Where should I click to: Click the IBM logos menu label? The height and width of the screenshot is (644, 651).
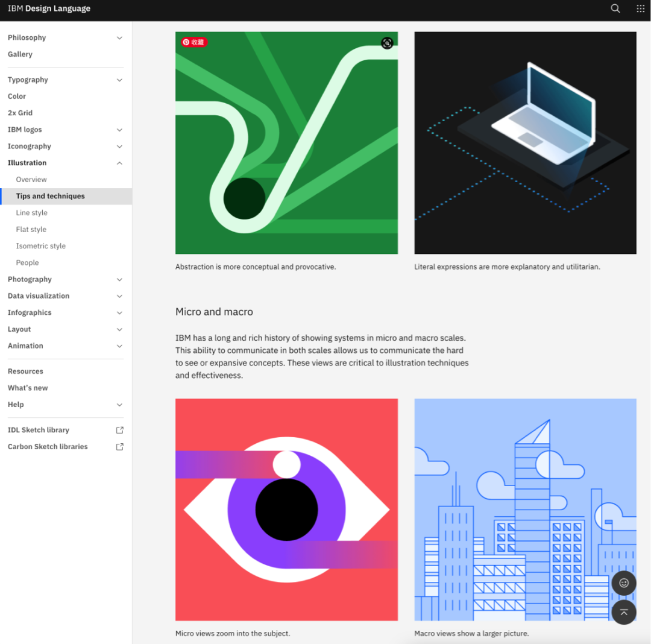pos(25,130)
